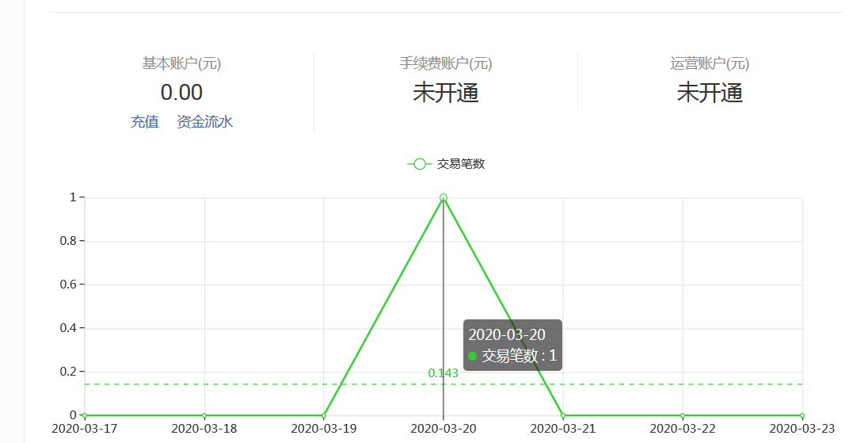Click the 0.6 y-axis label
The image size is (868, 443).
tap(69, 284)
